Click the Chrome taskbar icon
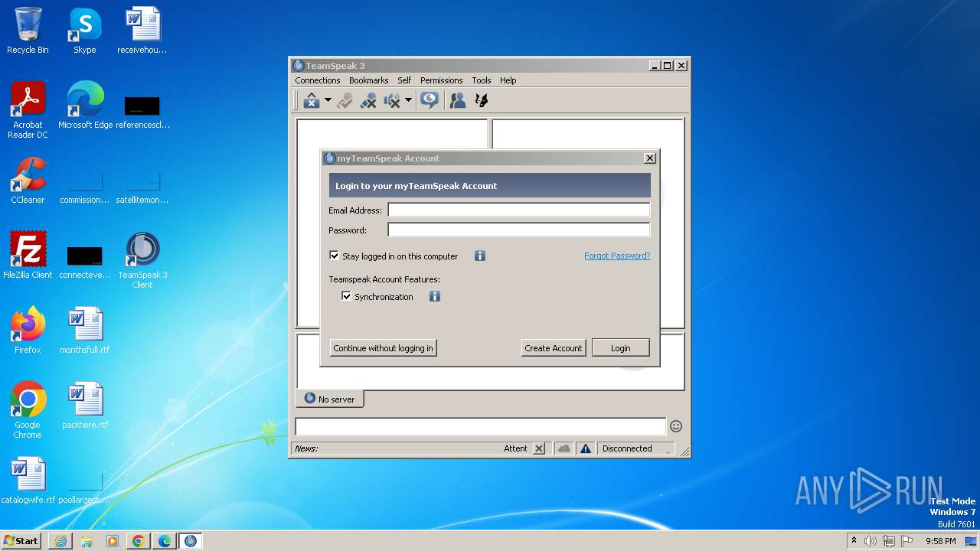Screen dimensions: 980x551 click(139, 541)
